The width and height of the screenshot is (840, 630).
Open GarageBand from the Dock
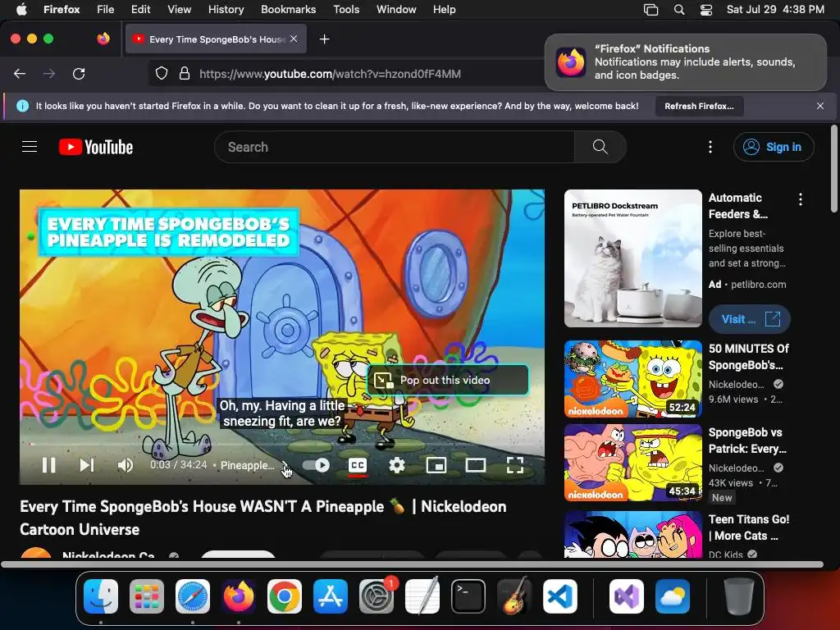tap(514, 596)
